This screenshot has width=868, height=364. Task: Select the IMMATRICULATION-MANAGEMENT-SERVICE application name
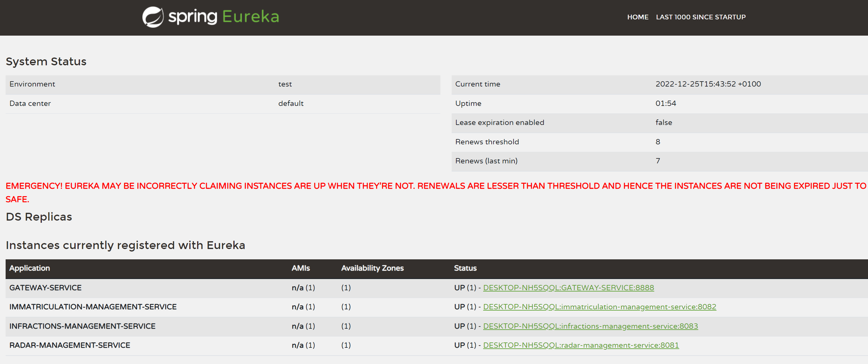[x=93, y=307]
